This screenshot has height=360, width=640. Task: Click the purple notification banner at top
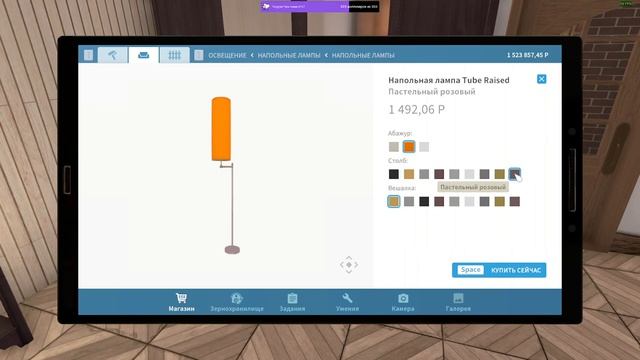[319, 7]
